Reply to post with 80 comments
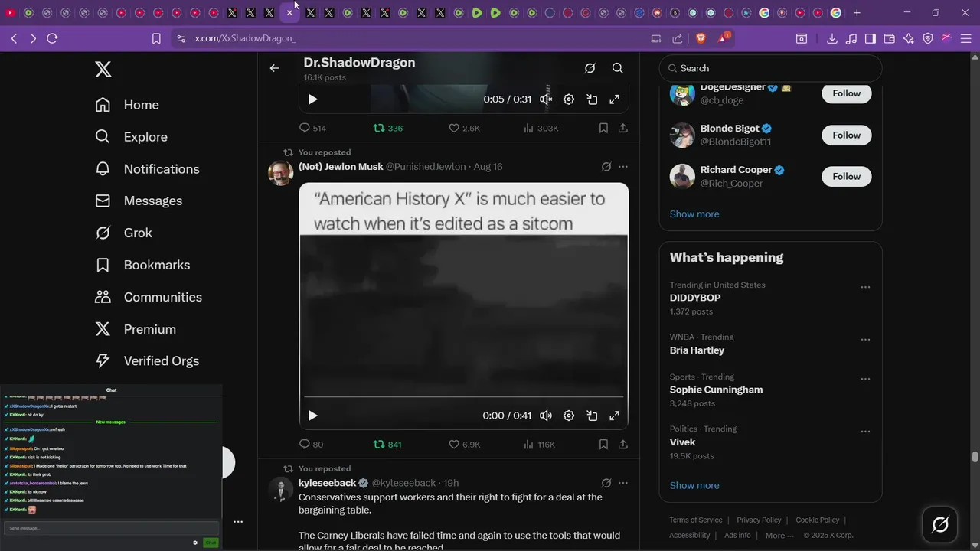980x551 pixels. (311, 444)
